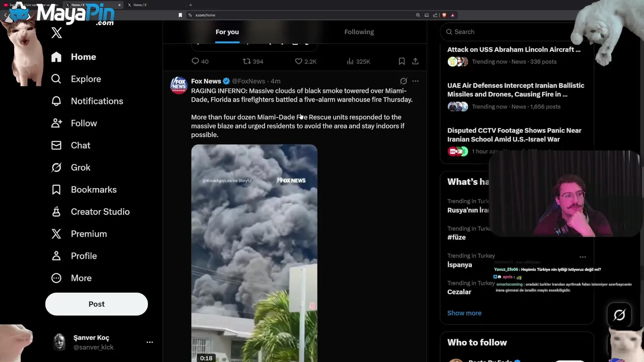Expand More options in sidebar

(x=71, y=278)
